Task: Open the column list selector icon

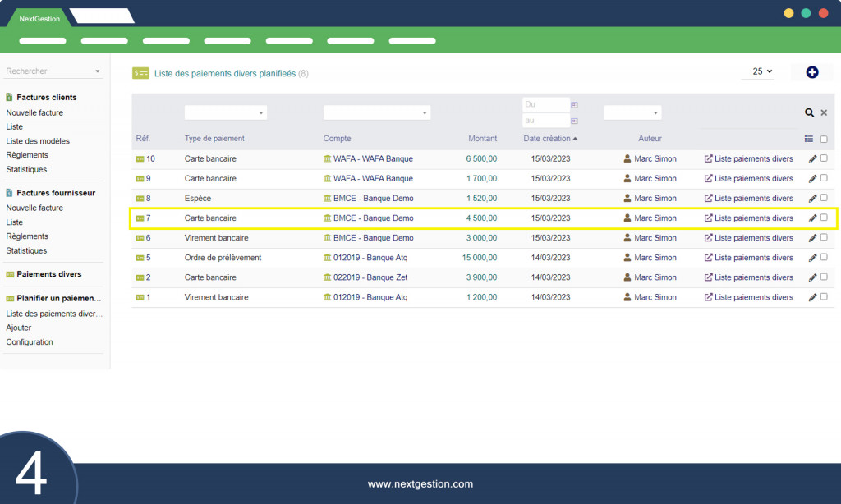Action: [809, 139]
